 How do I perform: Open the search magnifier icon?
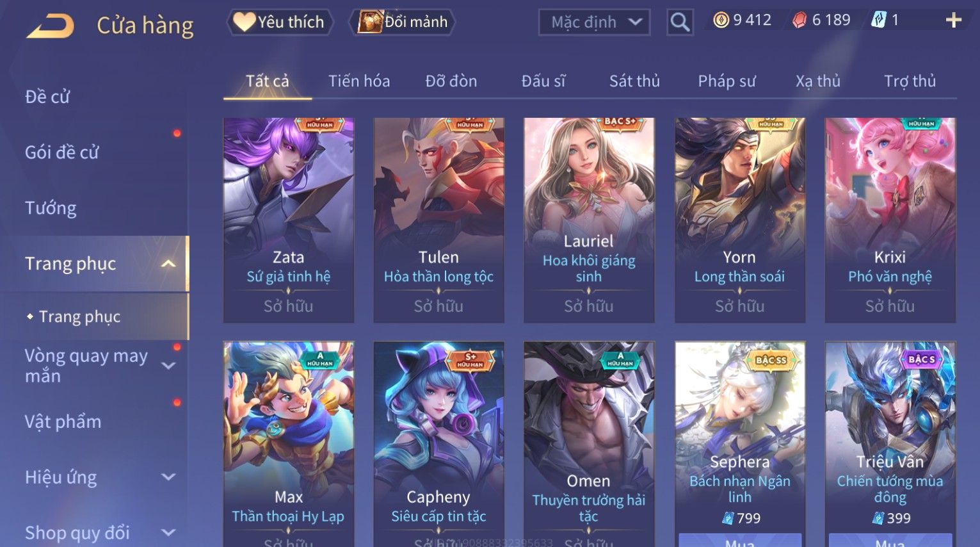click(x=680, y=22)
